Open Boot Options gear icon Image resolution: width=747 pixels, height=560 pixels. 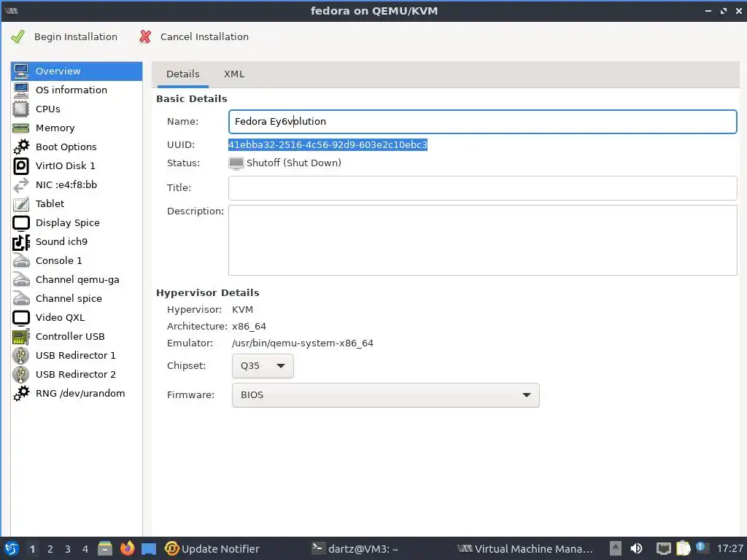click(21, 147)
